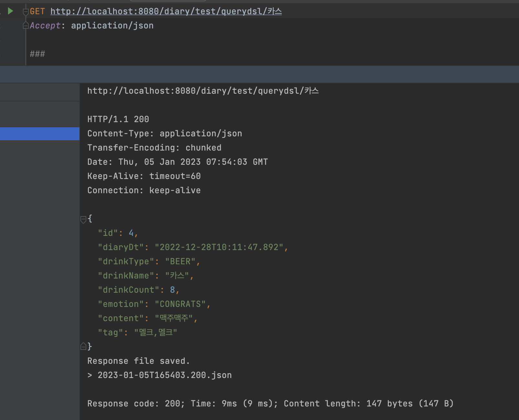
Task: Click the "drinkCount": 8 field
Action: pyautogui.click(x=139, y=290)
